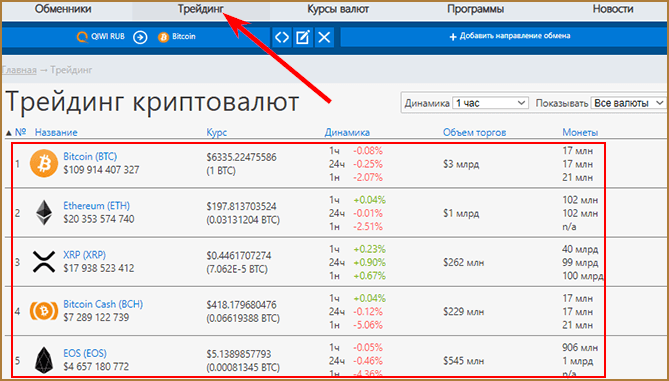Click Bitcoin Cash volume $229 млн

tap(463, 311)
